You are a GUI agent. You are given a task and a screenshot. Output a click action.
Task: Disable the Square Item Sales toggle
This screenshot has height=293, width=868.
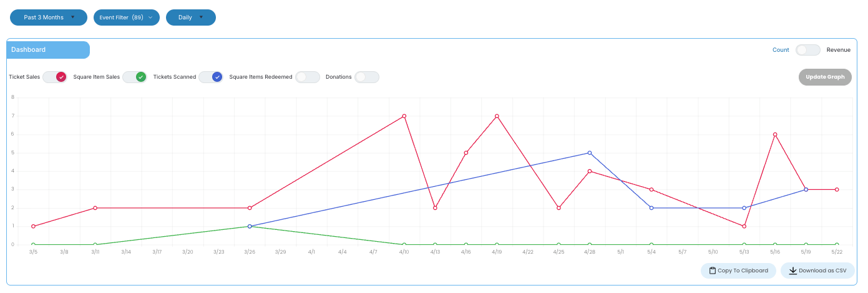tap(134, 77)
